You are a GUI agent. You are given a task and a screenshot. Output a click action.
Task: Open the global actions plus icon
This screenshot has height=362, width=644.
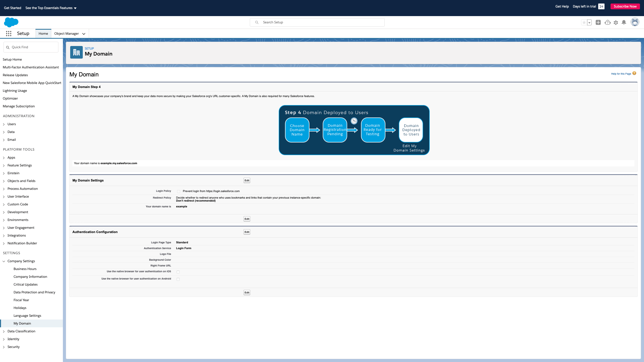pos(598,22)
